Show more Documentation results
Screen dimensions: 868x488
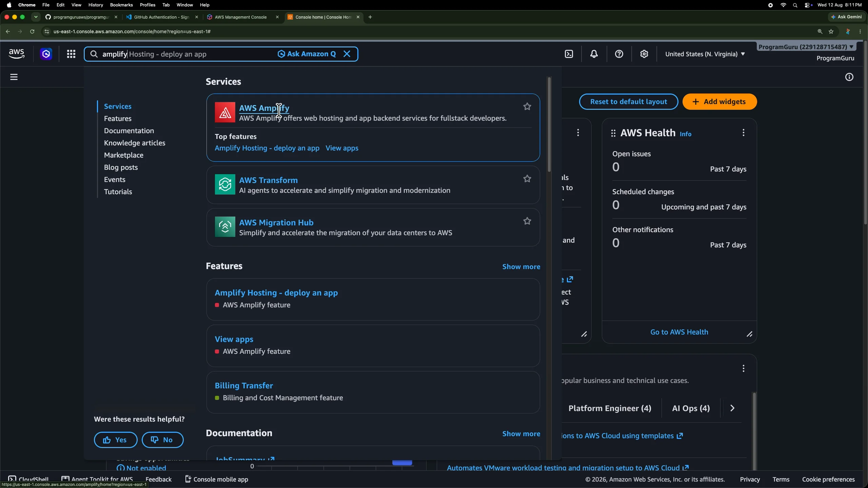(x=521, y=434)
